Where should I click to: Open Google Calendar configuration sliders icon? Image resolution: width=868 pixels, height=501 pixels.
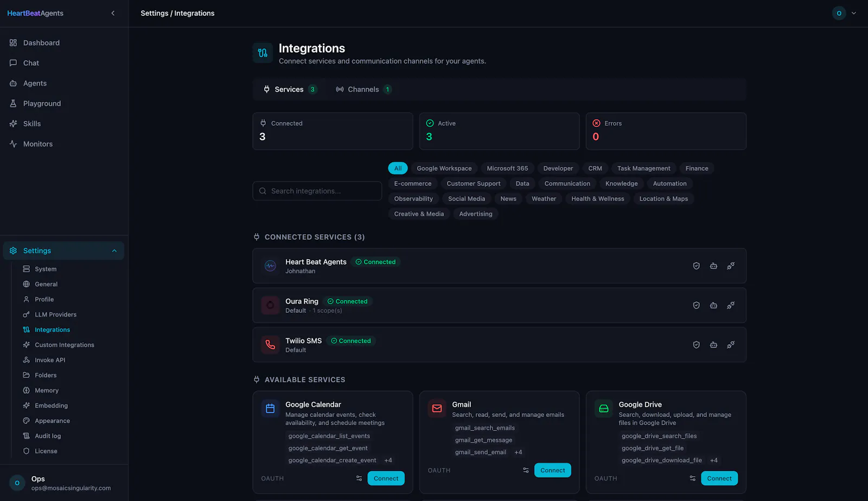[x=359, y=478]
